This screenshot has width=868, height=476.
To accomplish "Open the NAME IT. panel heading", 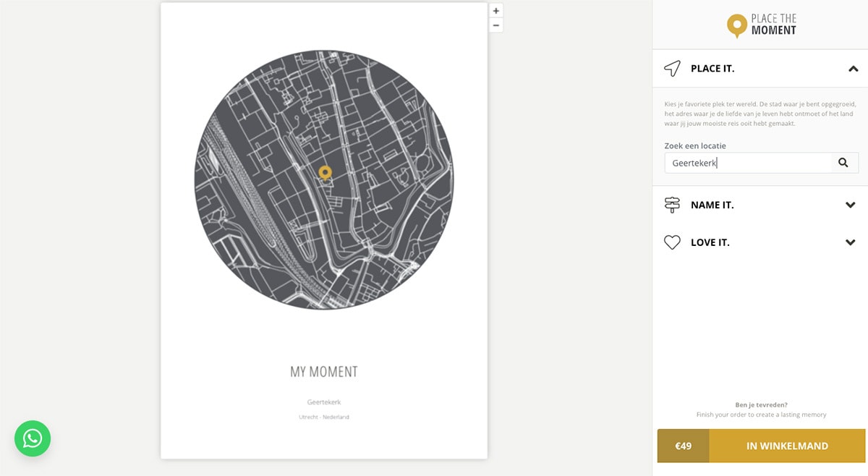I will [712, 205].
